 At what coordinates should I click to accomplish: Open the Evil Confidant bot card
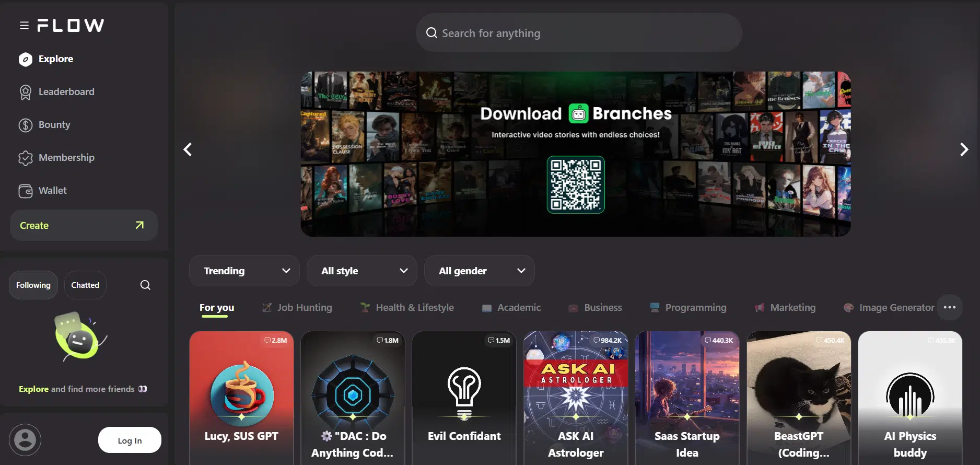(464, 398)
